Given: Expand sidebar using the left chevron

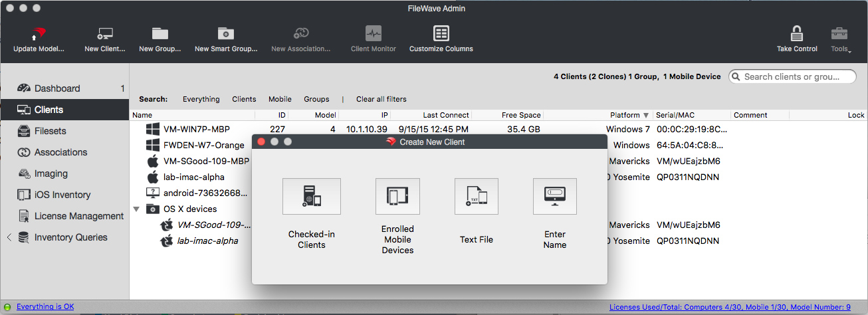Looking at the screenshot, I should 9,237.
